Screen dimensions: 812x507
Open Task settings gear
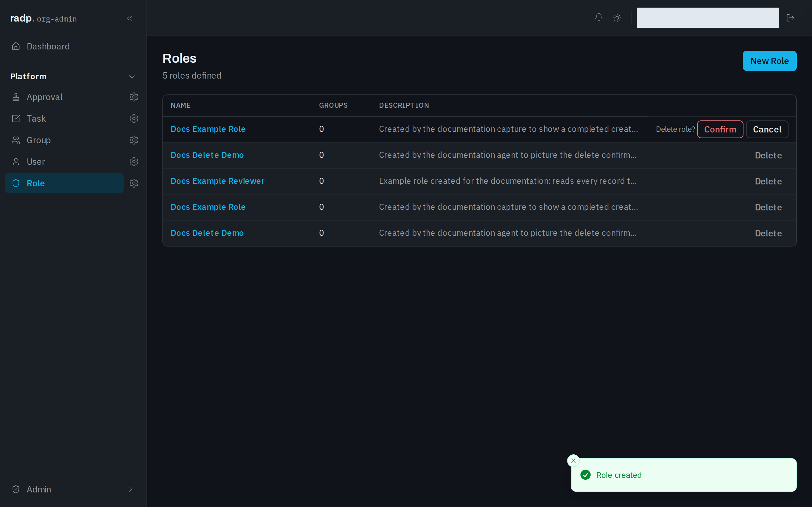tap(134, 119)
